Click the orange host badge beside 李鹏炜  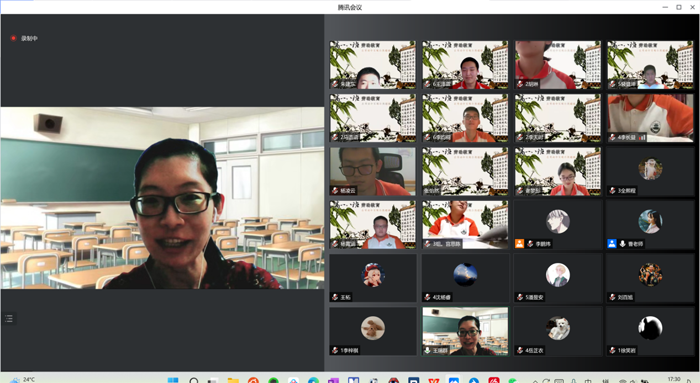click(519, 244)
